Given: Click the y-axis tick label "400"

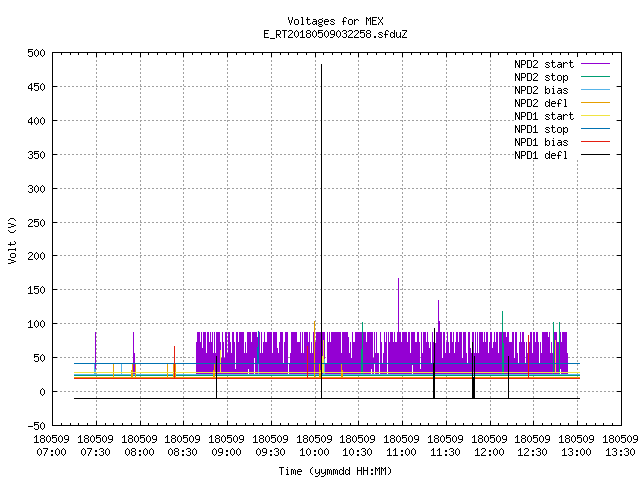Looking at the screenshot, I should pos(36,121).
